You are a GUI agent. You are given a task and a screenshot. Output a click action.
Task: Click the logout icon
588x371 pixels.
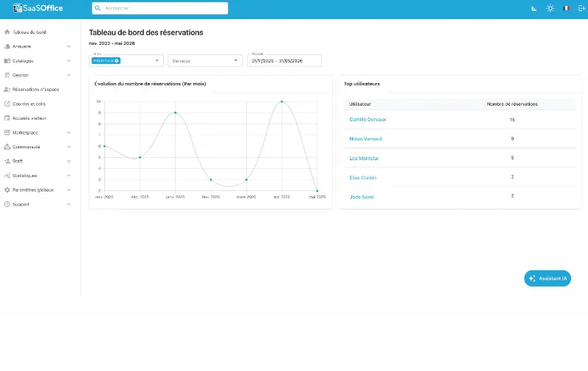[581, 8]
